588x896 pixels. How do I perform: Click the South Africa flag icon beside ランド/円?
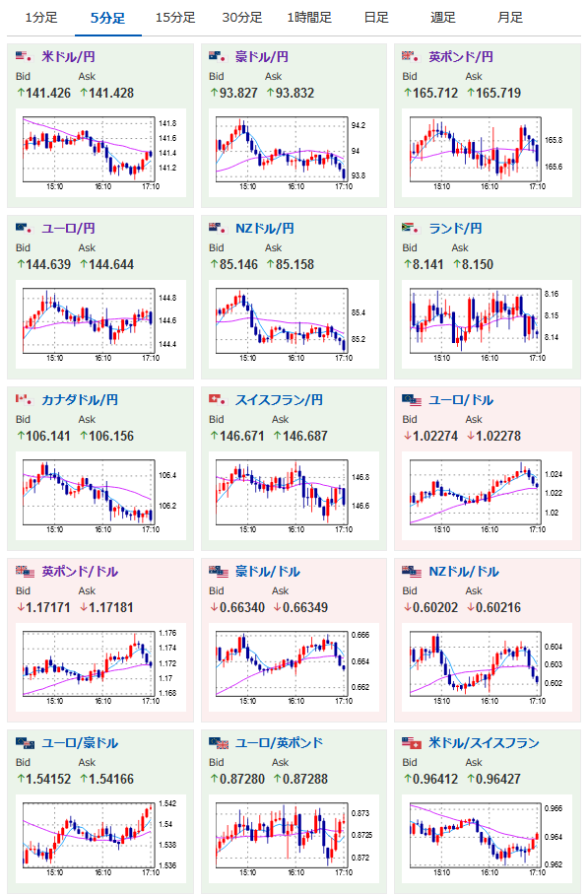click(x=411, y=228)
